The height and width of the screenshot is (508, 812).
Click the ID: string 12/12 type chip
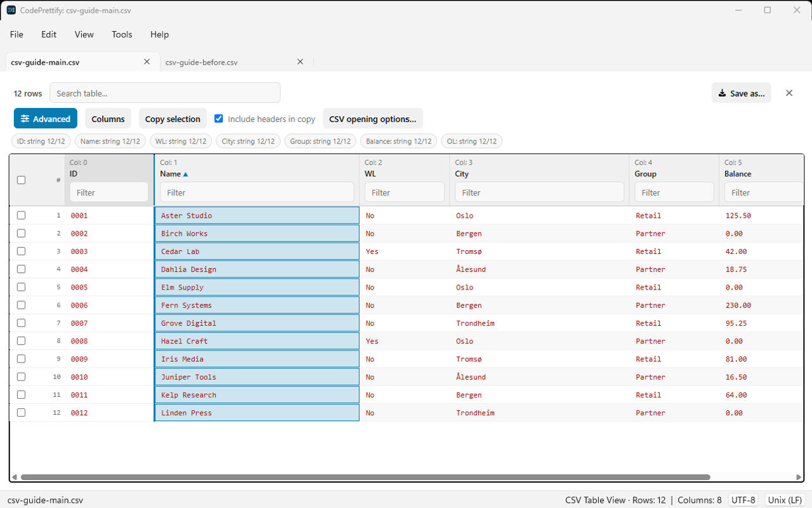42,141
